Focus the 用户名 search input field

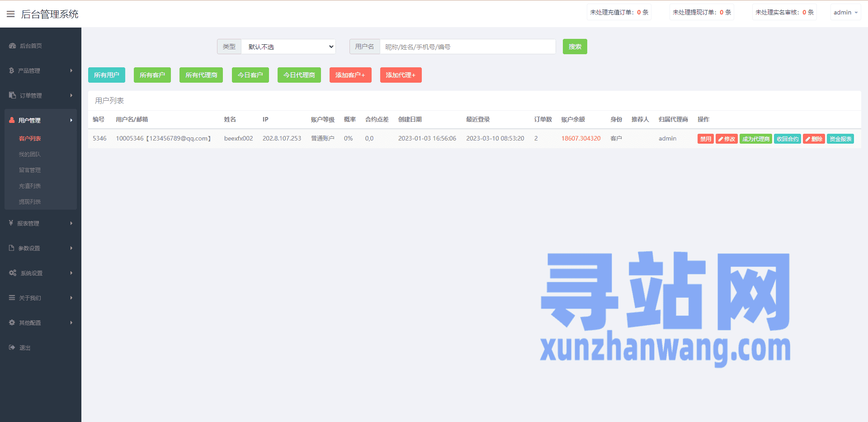pos(468,47)
